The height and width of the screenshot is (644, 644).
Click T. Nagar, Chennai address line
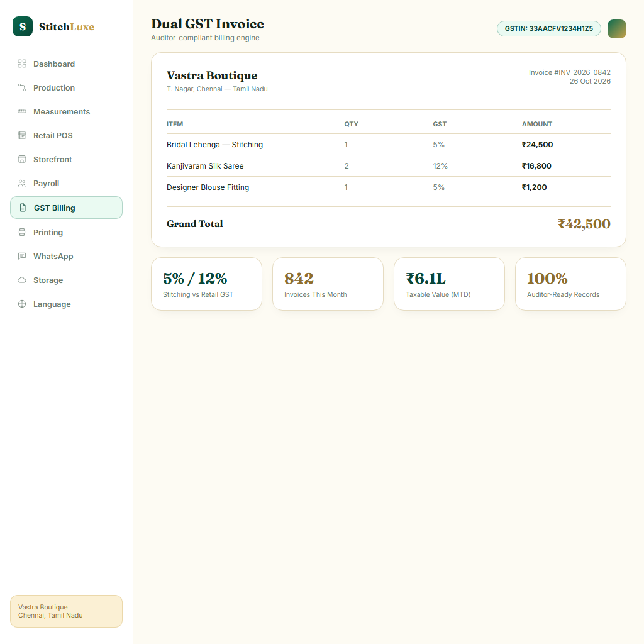coord(217,89)
